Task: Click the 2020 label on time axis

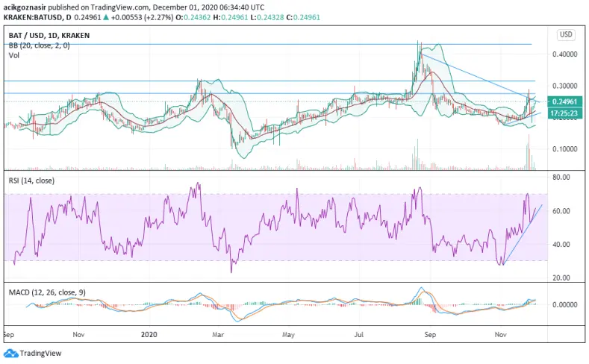Action: pos(149,334)
